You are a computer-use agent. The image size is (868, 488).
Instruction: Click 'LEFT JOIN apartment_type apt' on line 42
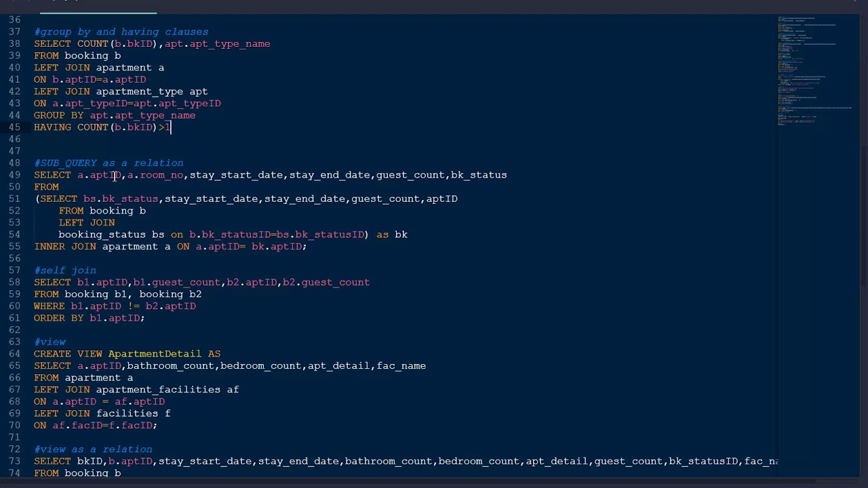(121, 91)
